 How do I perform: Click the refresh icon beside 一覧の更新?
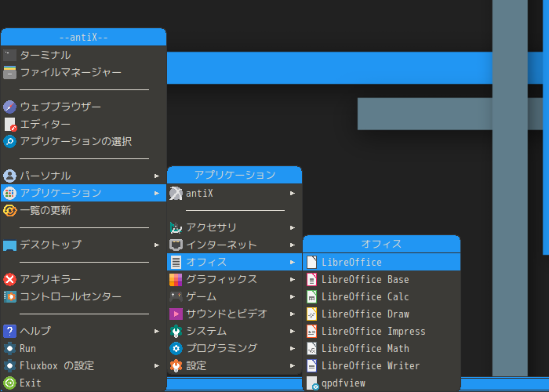click(x=9, y=210)
